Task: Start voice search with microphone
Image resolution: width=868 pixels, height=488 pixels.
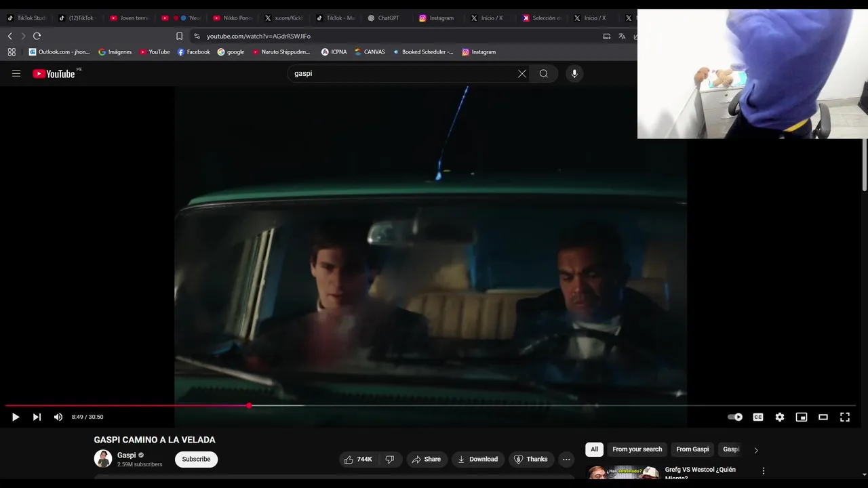Action: [574, 73]
